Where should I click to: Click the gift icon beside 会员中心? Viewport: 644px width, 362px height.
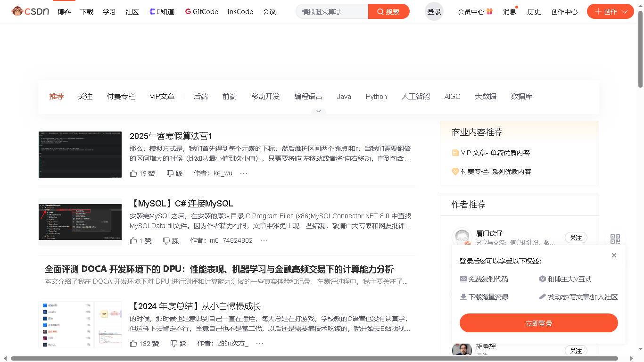click(489, 11)
